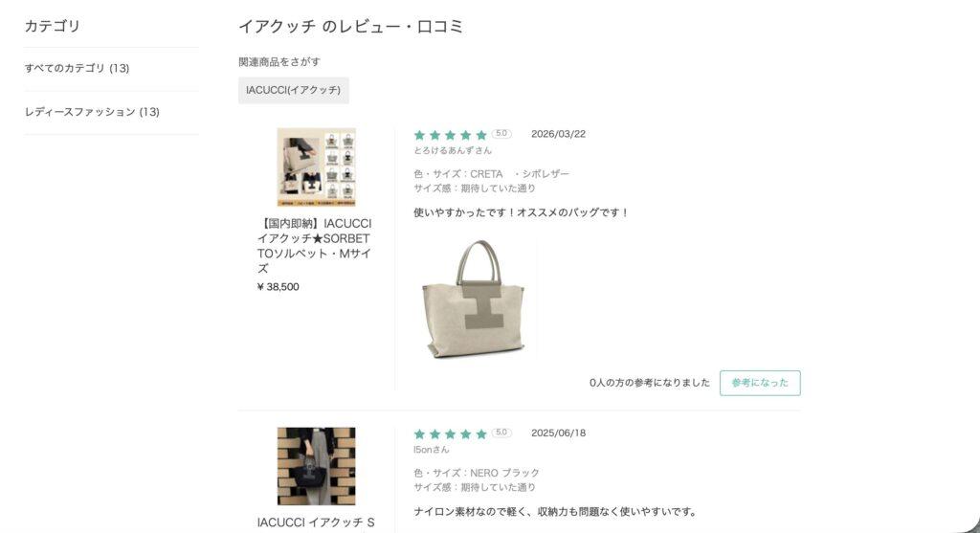
Task: Click the ¥ 38,500 price text
Action: tap(278, 287)
